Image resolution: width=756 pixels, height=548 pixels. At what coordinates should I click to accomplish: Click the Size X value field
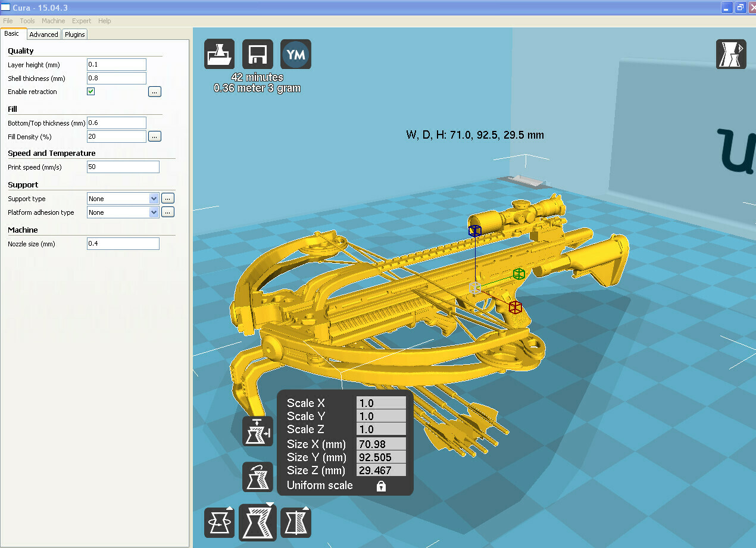pyautogui.click(x=381, y=443)
